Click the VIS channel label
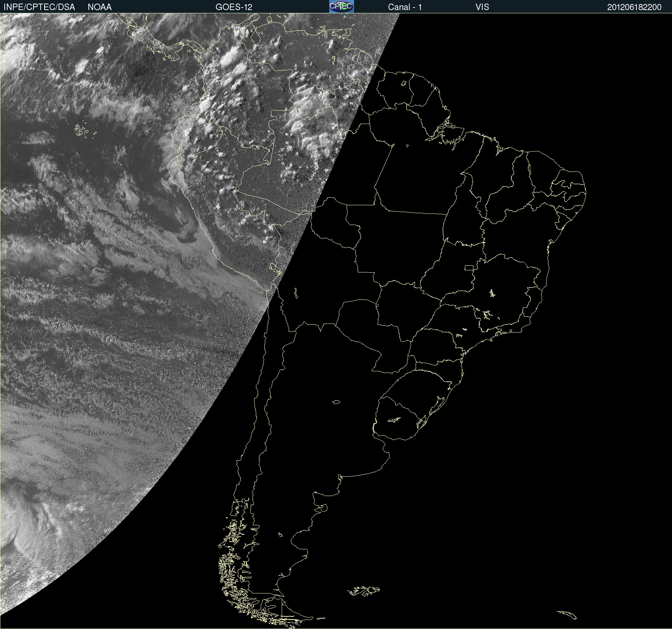This screenshot has width=672, height=629. (482, 7)
